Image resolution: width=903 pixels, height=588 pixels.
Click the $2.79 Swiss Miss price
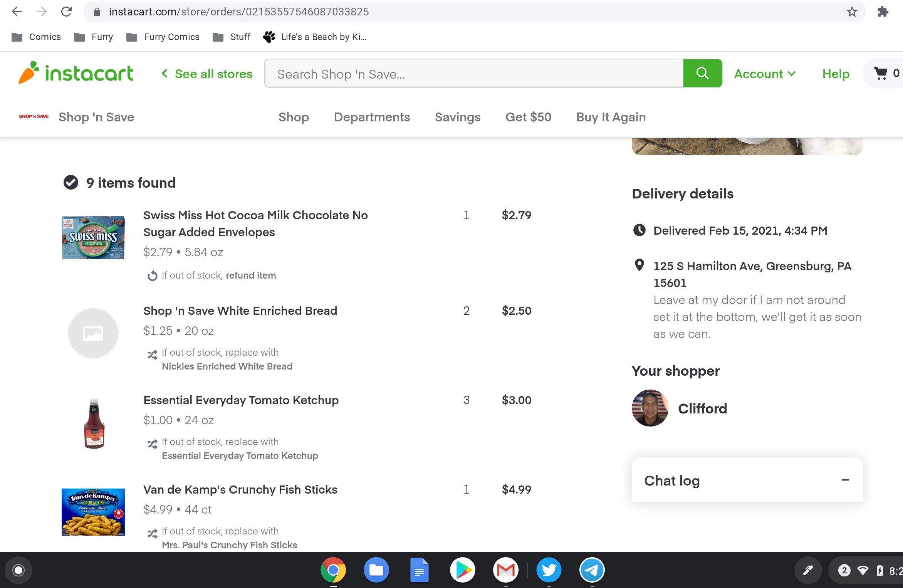click(516, 215)
